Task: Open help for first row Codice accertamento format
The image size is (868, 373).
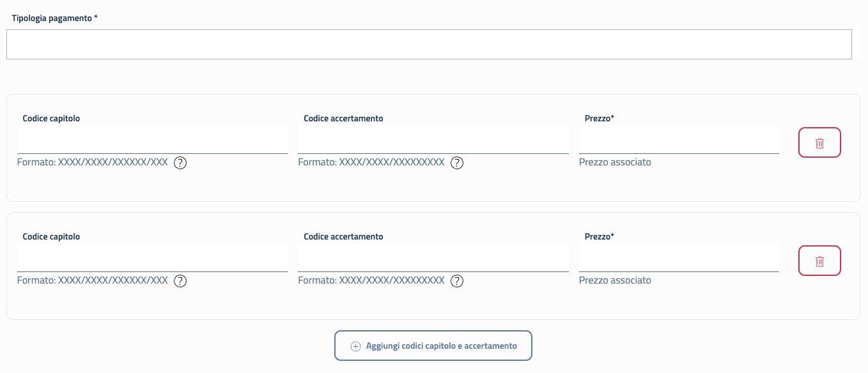Action: tap(457, 163)
